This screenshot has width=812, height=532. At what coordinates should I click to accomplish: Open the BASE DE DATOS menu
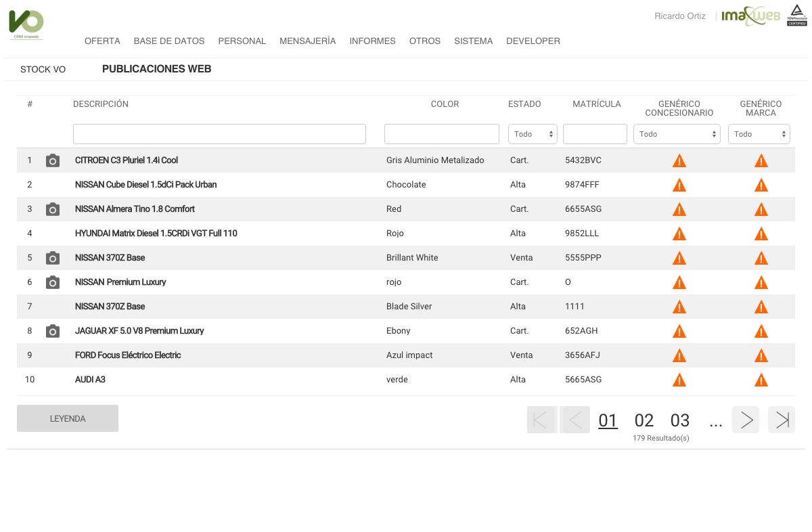(169, 41)
